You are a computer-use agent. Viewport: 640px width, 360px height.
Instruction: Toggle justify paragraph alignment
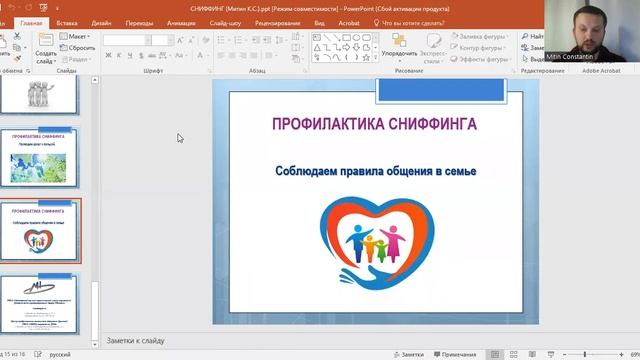[253, 55]
